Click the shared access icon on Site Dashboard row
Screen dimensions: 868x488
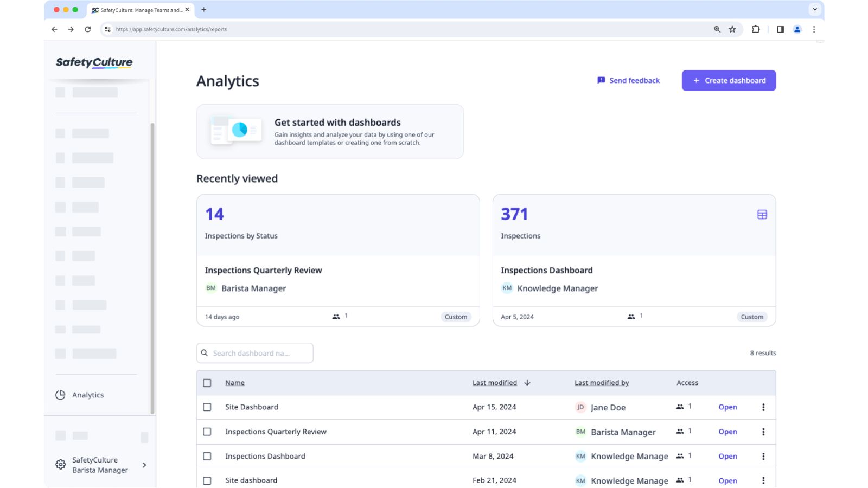(680, 407)
